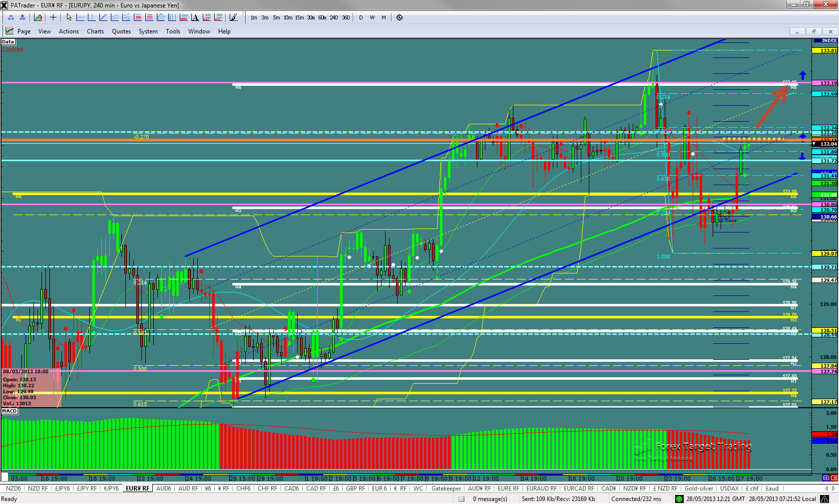This screenshot has width=839, height=504.
Task: Switch to the CAD RF page tab
Action: point(316,489)
